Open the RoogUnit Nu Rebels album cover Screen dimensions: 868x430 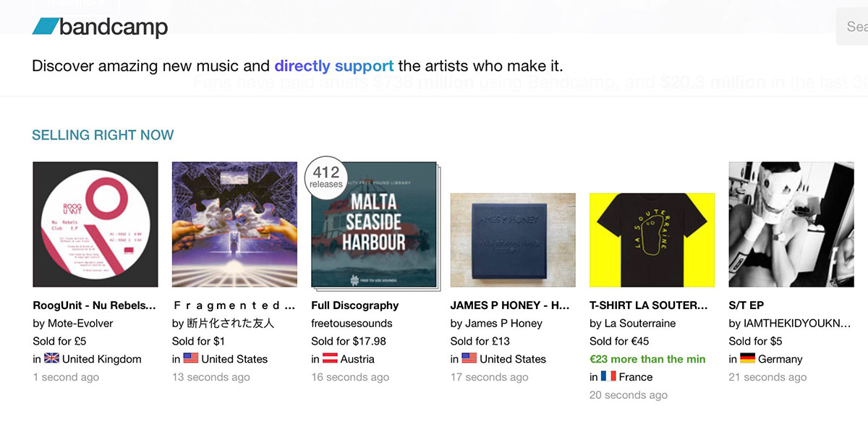click(95, 224)
